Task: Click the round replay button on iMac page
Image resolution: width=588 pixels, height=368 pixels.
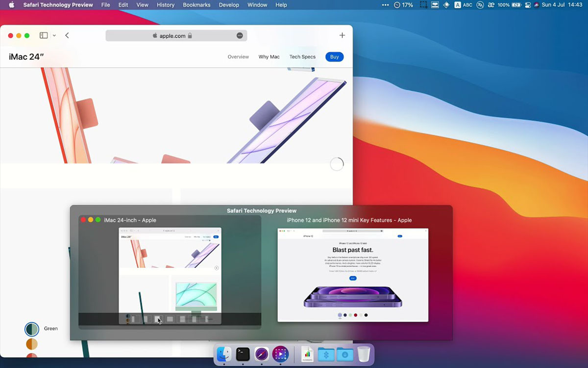Action: coord(337,164)
